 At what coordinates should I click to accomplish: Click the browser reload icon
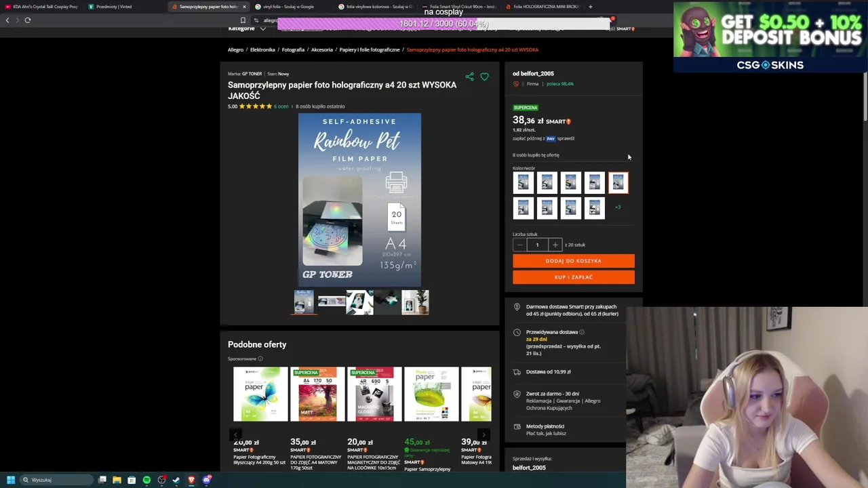pyautogui.click(x=28, y=20)
